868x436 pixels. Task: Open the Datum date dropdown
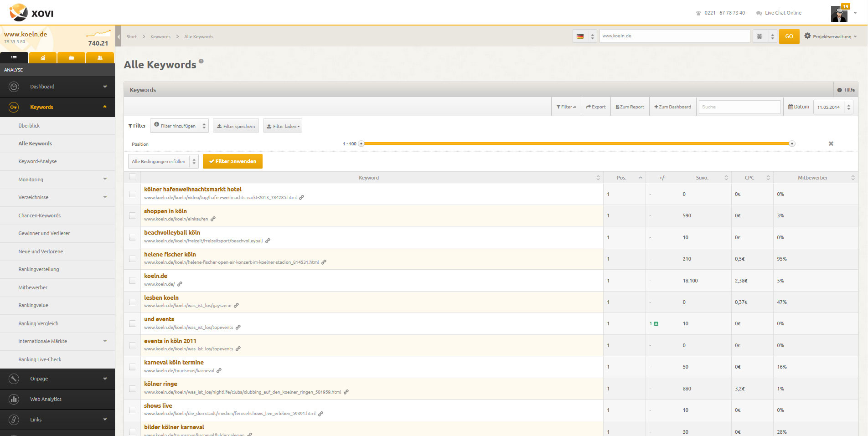[x=833, y=107]
